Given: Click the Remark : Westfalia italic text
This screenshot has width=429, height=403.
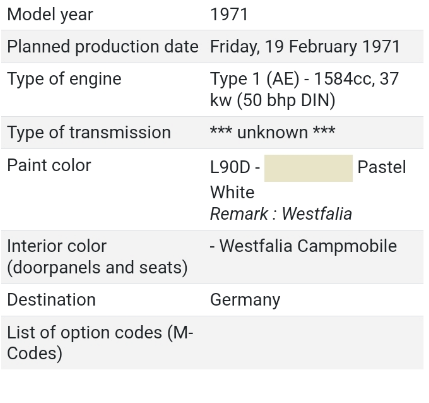Looking at the screenshot, I should pyautogui.click(x=281, y=214).
